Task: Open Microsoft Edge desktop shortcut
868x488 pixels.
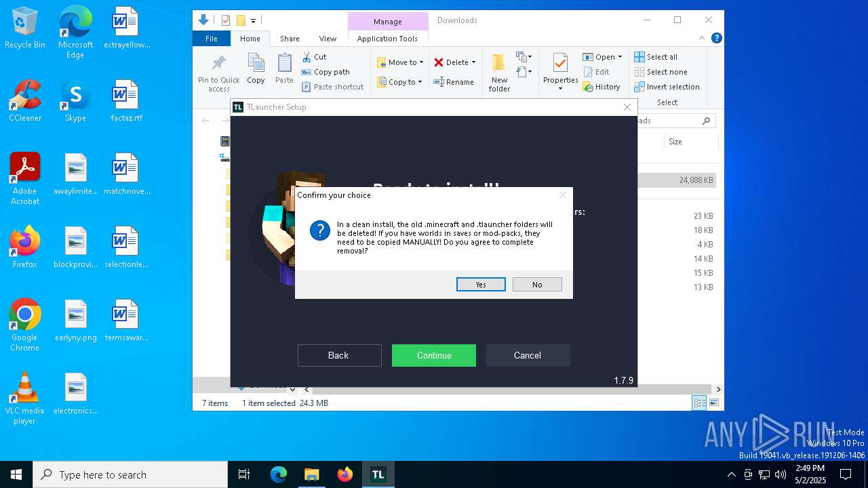Action: point(75,33)
